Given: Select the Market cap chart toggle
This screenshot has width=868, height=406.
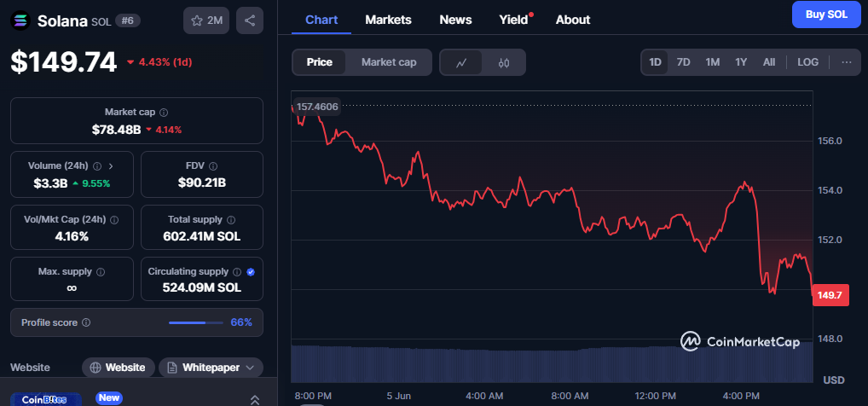Looking at the screenshot, I should 389,62.
